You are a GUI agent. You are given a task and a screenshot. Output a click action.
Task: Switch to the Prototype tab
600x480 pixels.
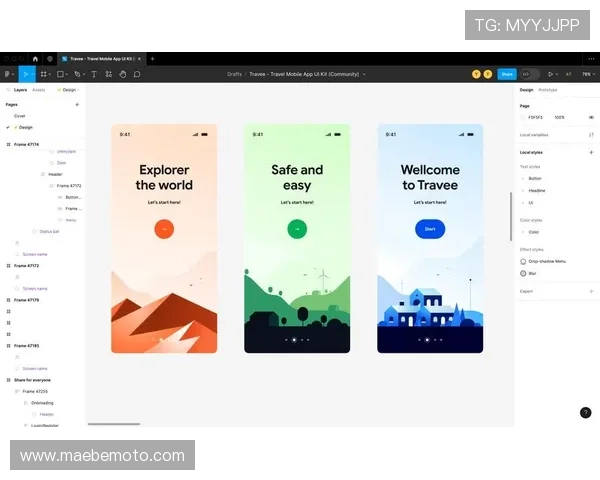click(x=548, y=90)
